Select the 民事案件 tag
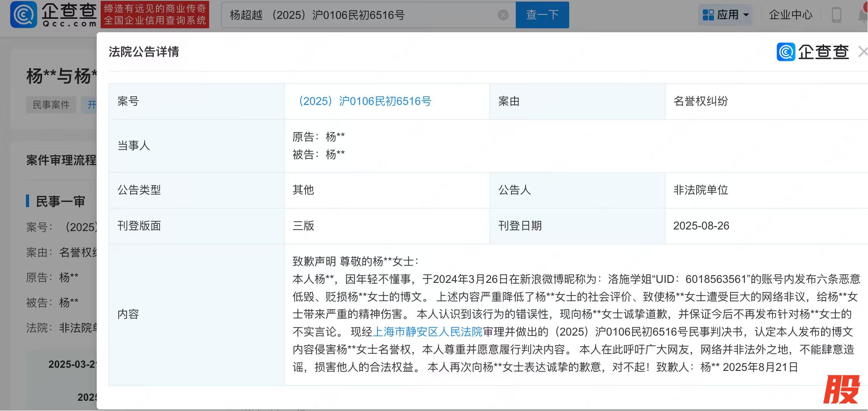Screen dimensions: 868x411 click(x=51, y=105)
